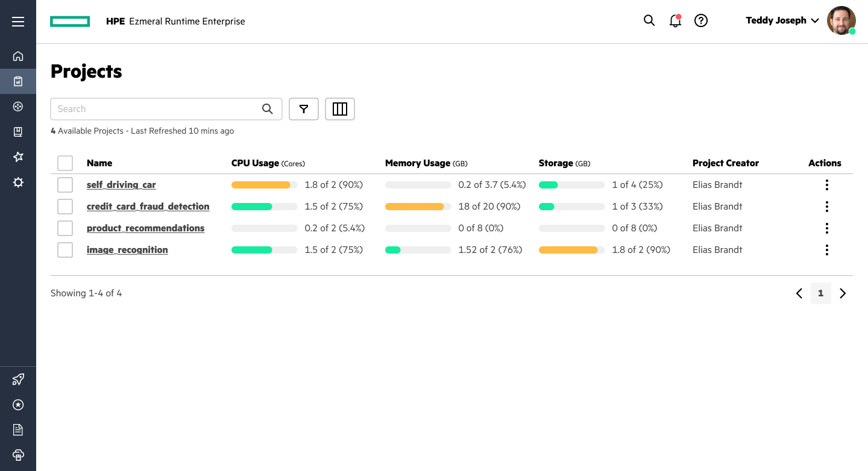
Task: Click the "1.52 of 2 (76%)" memory value
Action: point(490,250)
